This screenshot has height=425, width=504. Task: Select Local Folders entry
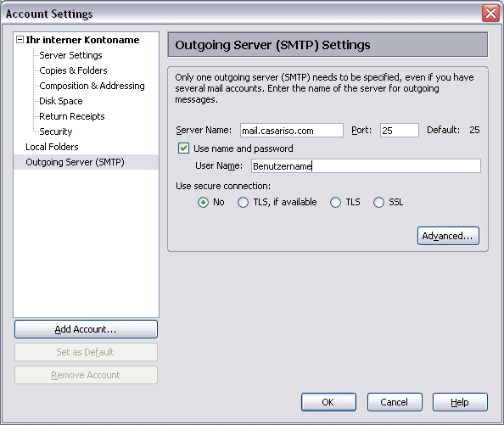pos(52,147)
